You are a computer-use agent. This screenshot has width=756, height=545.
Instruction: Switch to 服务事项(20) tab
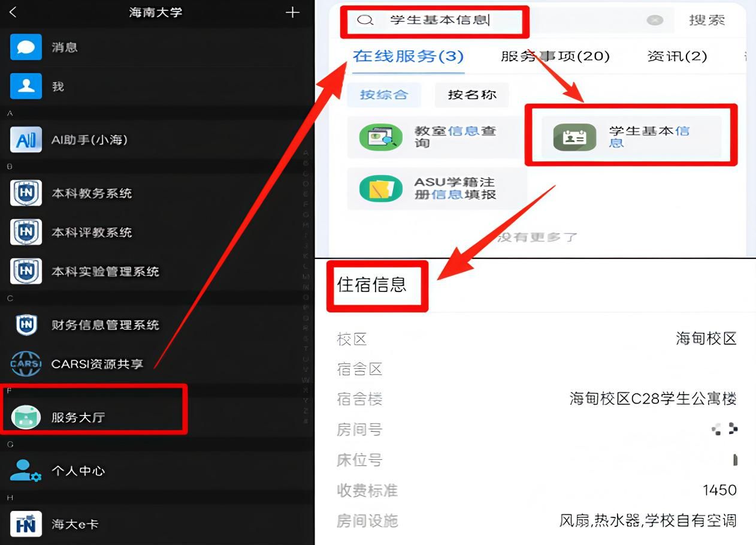pyautogui.click(x=555, y=56)
